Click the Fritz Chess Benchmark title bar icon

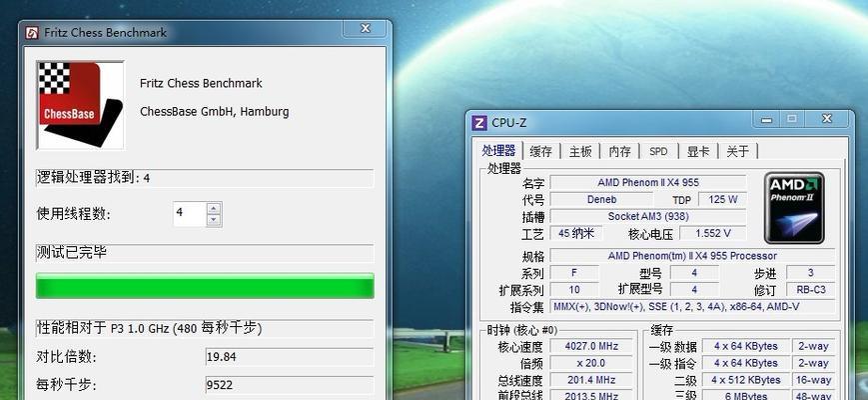click(x=32, y=33)
